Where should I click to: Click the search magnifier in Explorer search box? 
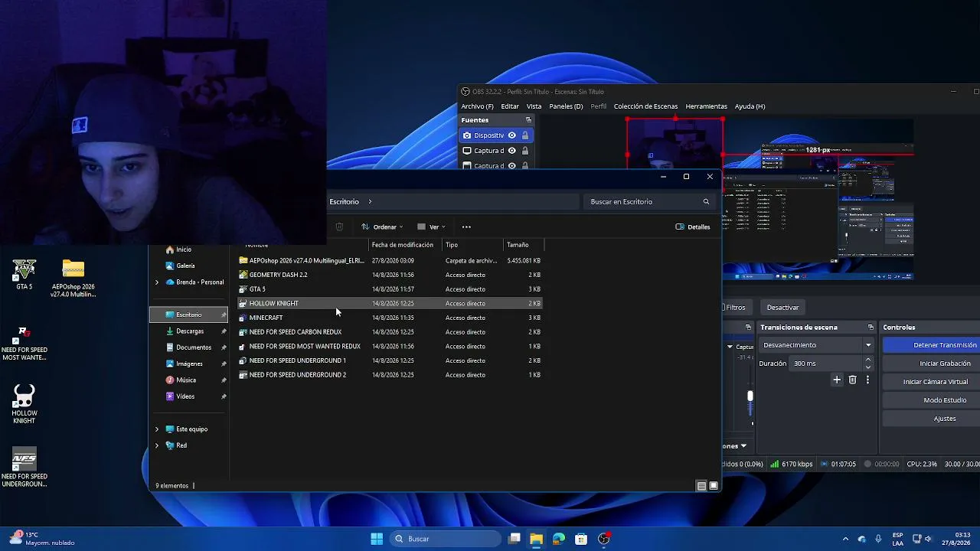pyautogui.click(x=706, y=202)
